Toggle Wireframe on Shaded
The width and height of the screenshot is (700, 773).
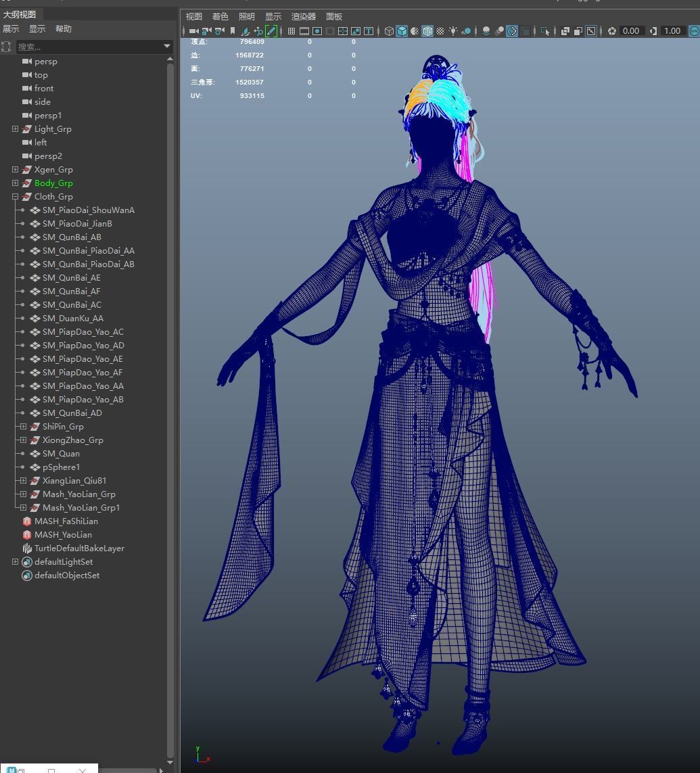tap(427, 31)
